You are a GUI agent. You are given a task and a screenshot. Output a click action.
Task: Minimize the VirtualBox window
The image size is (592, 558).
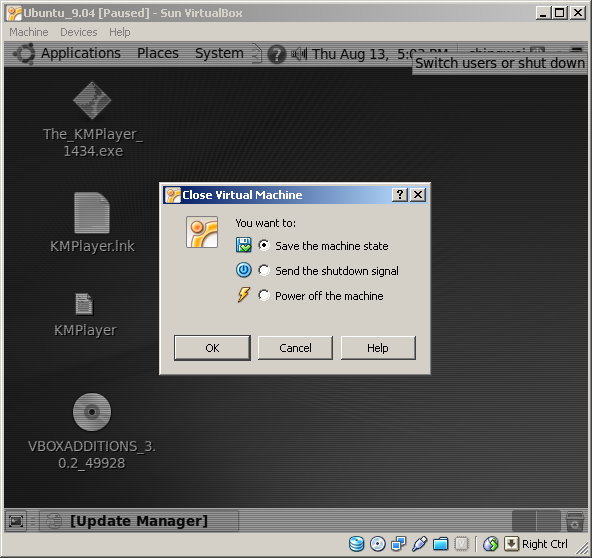click(x=543, y=13)
